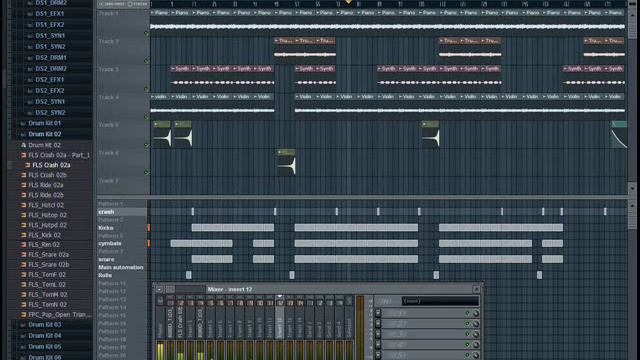This screenshot has height=360, width=640.
Task: Open the mixer input selector showing (none)
Action: click(440, 301)
